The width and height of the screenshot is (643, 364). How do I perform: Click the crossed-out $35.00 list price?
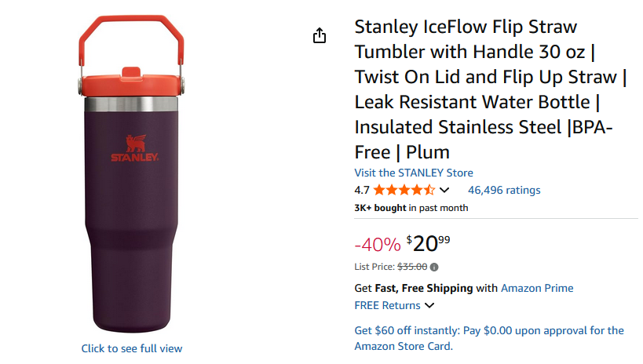tap(412, 267)
